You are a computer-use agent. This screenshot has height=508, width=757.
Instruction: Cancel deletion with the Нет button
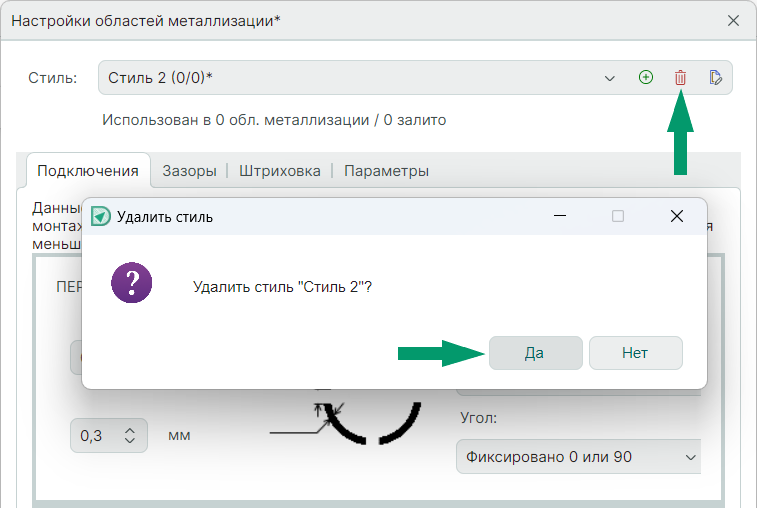point(635,353)
